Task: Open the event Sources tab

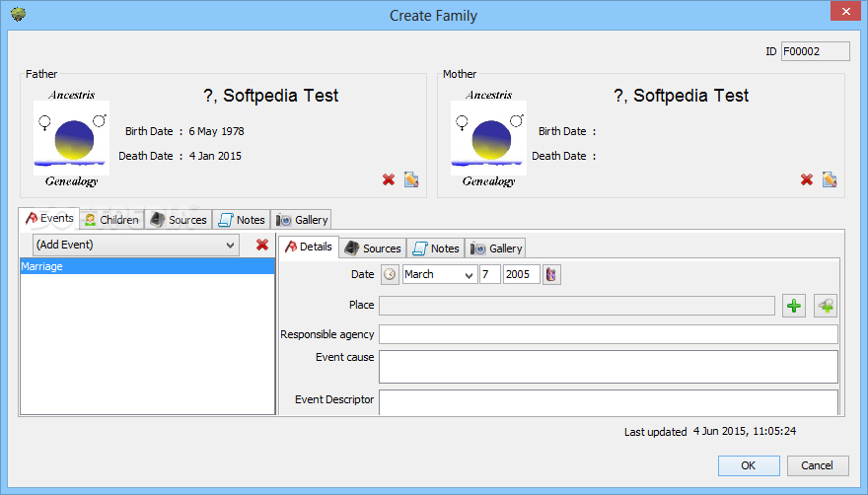Action: tap(373, 248)
